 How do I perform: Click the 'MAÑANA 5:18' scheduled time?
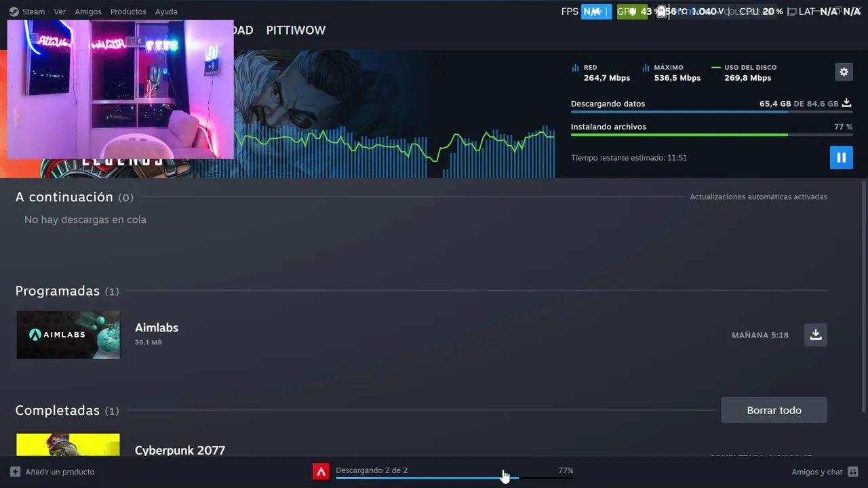click(x=760, y=335)
